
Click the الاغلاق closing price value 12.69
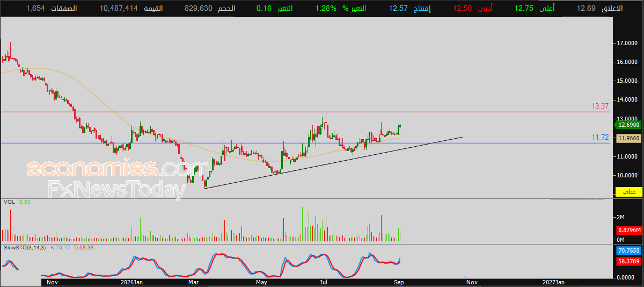[x=586, y=8]
